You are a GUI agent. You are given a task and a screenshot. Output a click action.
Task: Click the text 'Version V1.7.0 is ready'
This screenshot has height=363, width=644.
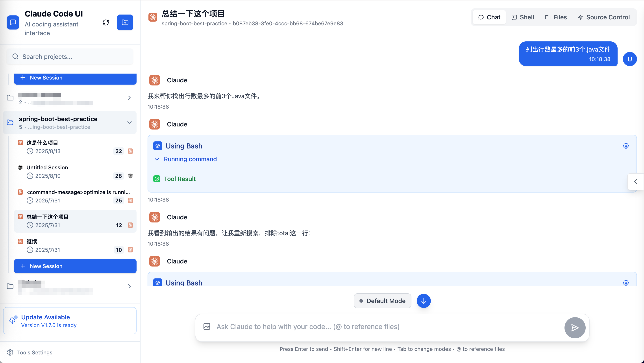coord(49,325)
